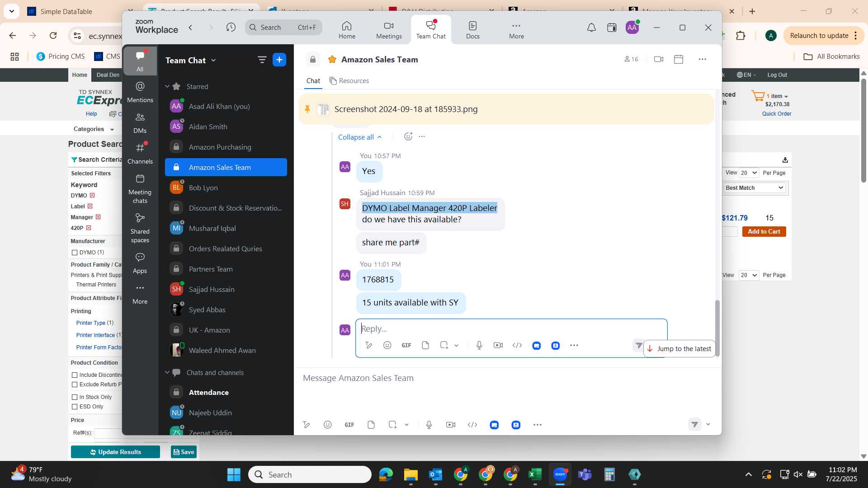Open the Zoom history clock icon
The height and width of the screenshot is (488, 868).
tap(231, 27)
